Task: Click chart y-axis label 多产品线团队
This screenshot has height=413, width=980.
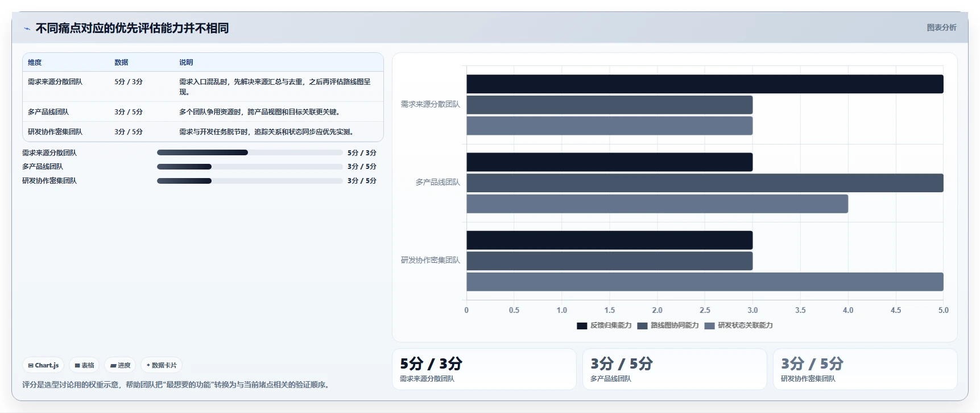Action: pyautogui.click(x=437, y=182)
